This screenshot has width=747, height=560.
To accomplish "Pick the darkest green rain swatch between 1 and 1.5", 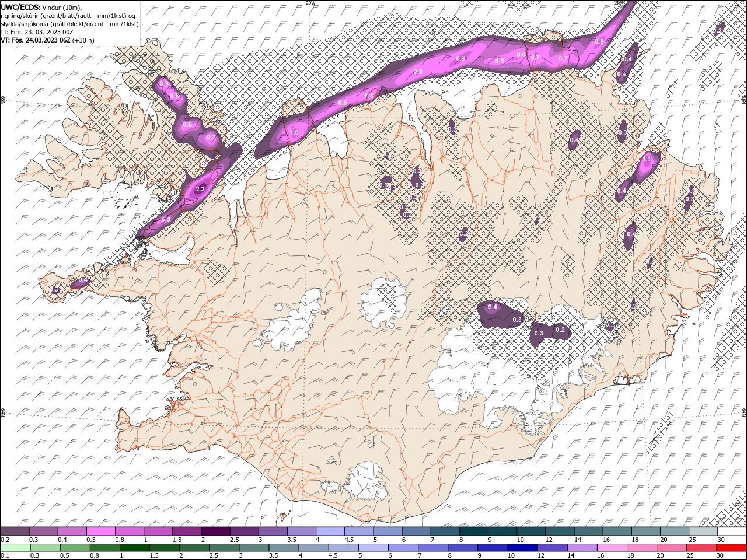I will 134,548.
